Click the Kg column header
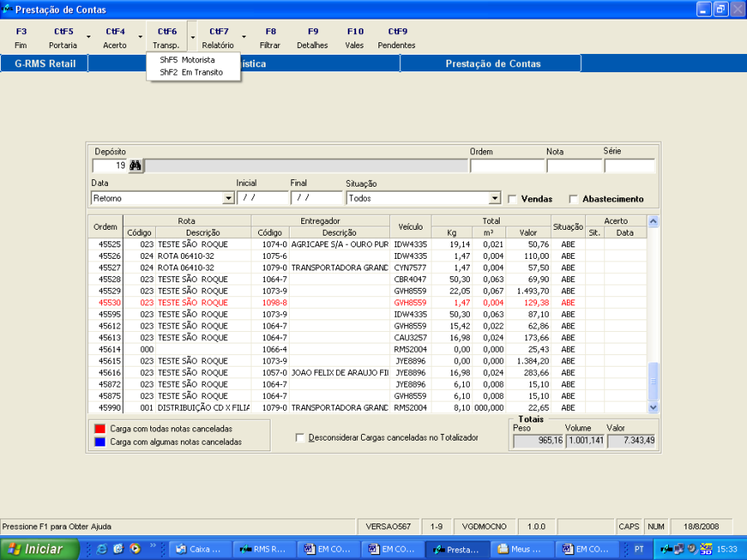Image resolution: width=747 pixels, height=560 pixels. coord(452,232)
